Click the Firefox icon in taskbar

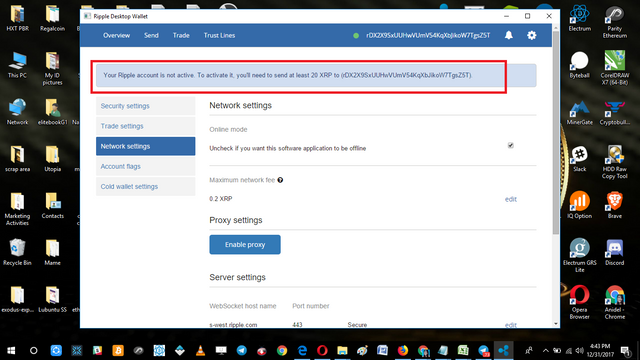click(x=403, y=351)
